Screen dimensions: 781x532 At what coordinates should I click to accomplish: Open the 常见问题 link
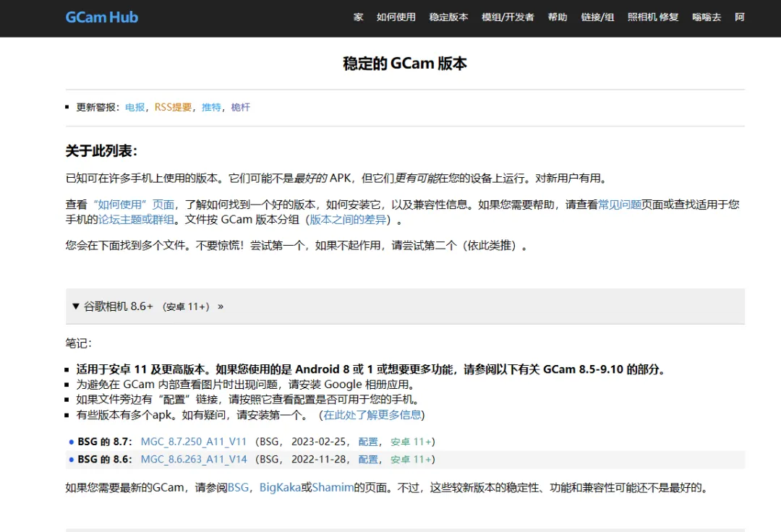[619, 205]
